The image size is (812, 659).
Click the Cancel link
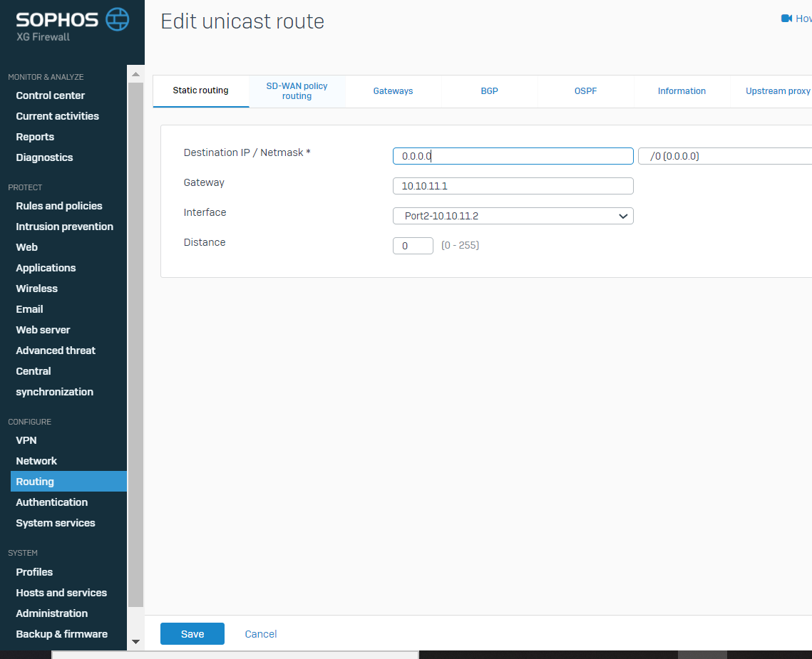point(260,633)
